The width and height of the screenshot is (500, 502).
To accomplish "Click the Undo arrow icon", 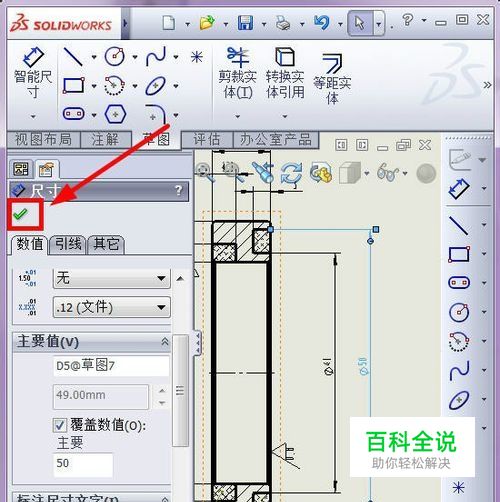I will point(321,23).
